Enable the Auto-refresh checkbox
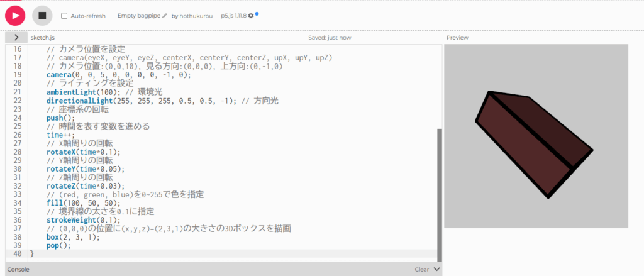The image size is (644, 276). (x=64, y=16)
